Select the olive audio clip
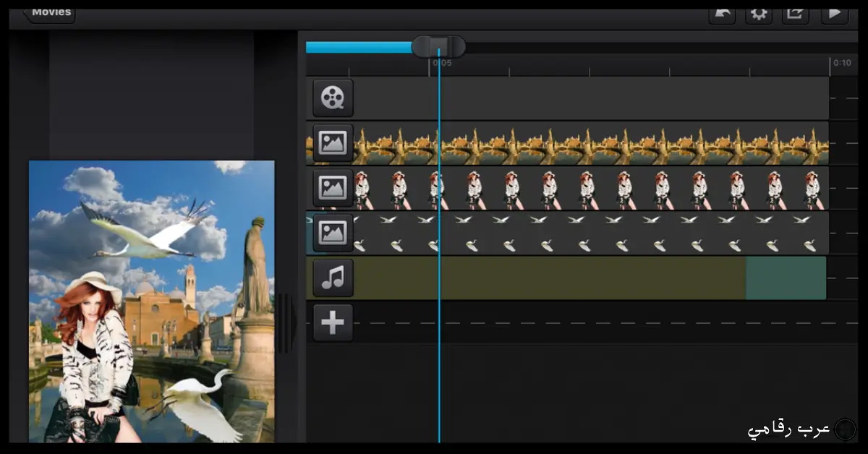 pos(550,278)
